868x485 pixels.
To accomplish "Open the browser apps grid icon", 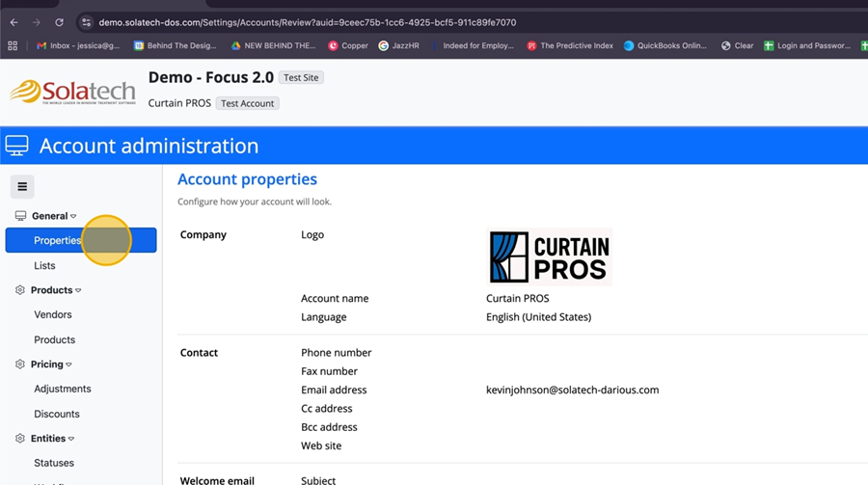I will [x=13, y=46].
